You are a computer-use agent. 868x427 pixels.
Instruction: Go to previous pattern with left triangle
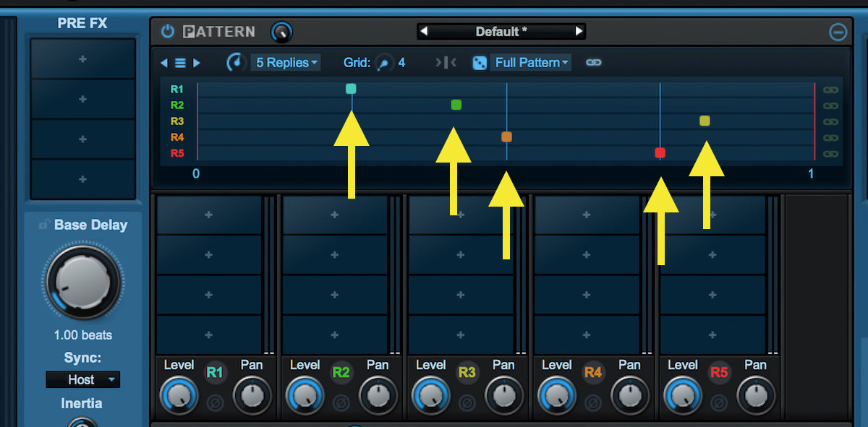164,63
